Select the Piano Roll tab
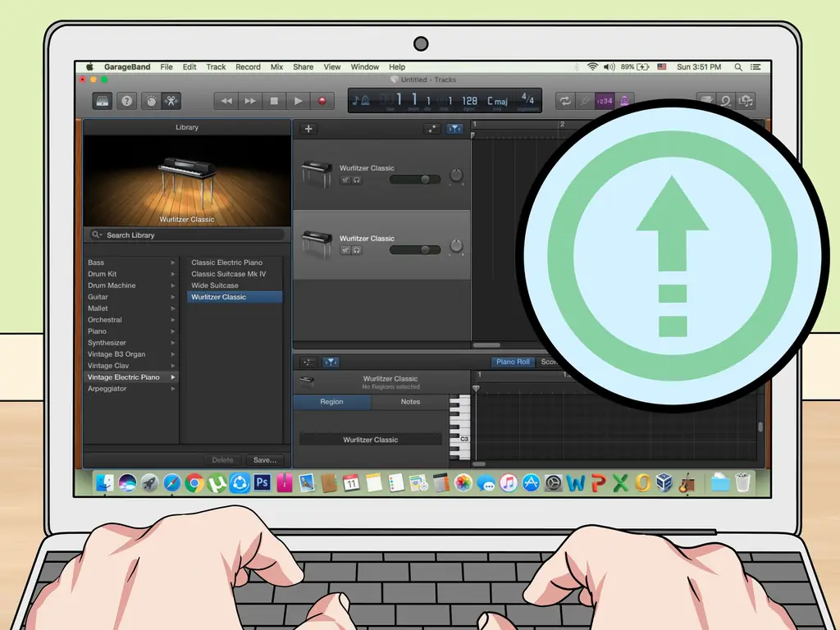840x630 pixels. click(513, 362)
